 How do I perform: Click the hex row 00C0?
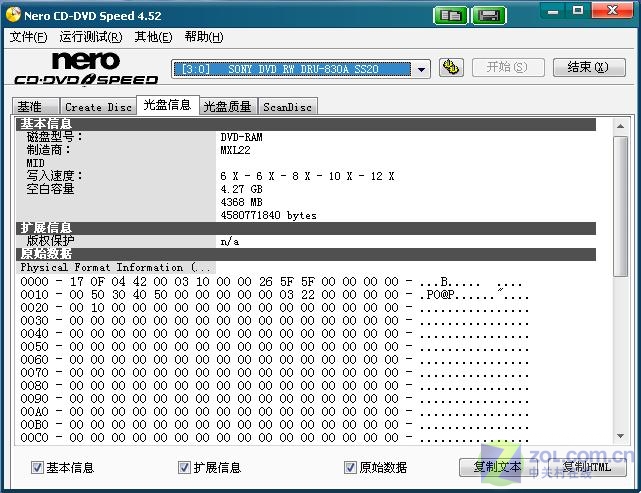tap(275, 438)
